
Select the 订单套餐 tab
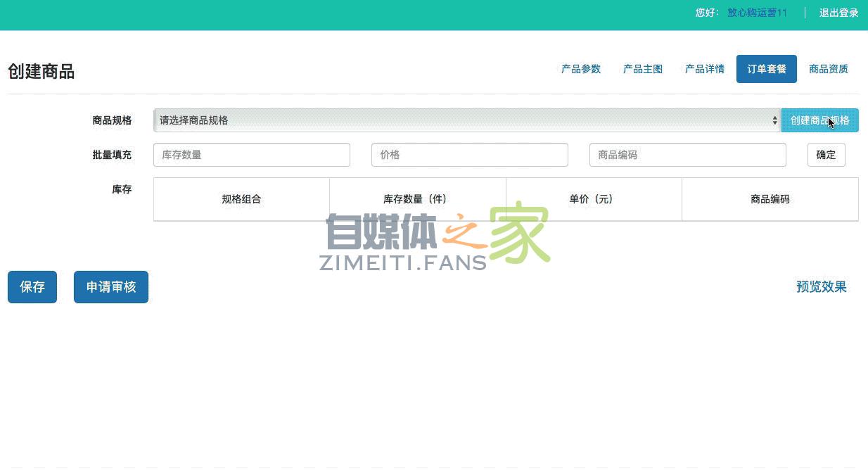point(766,69)
